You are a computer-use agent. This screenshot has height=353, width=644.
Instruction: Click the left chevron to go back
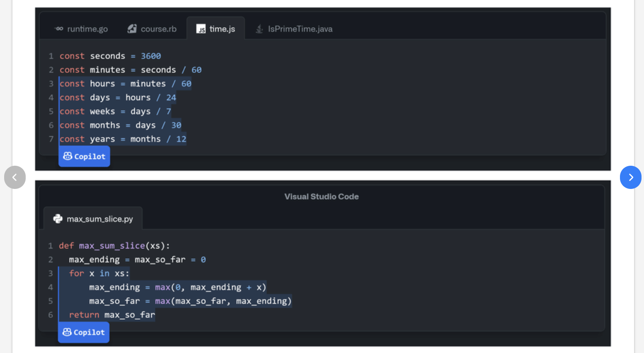pyautogui.click(x=15, y=177)
